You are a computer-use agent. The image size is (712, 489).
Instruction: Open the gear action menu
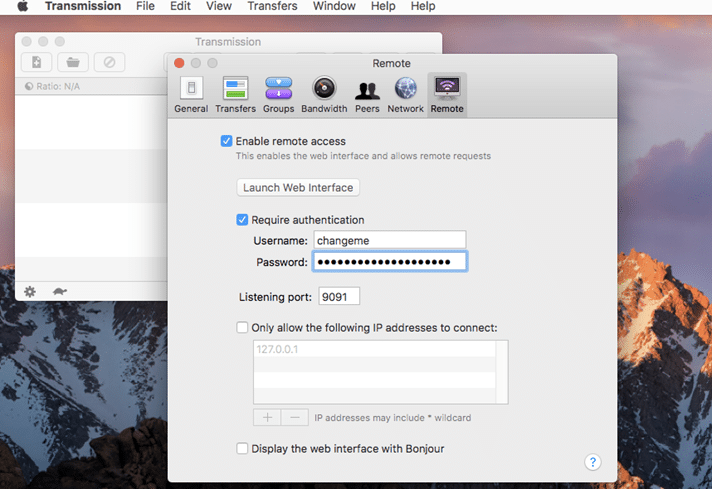(x=30, y=291)
